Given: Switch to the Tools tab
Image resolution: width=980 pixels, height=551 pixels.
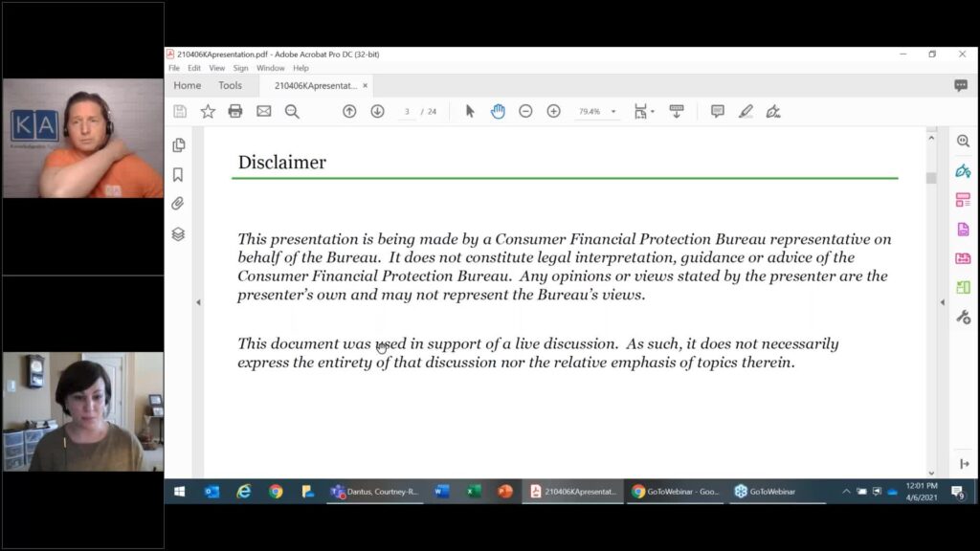Looking at the screenshot, I should 230,85.
